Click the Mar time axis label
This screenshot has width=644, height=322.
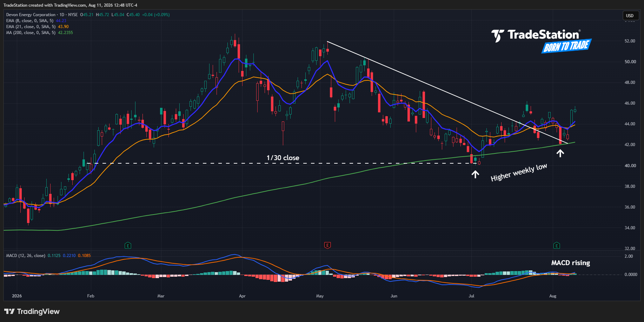161,296
